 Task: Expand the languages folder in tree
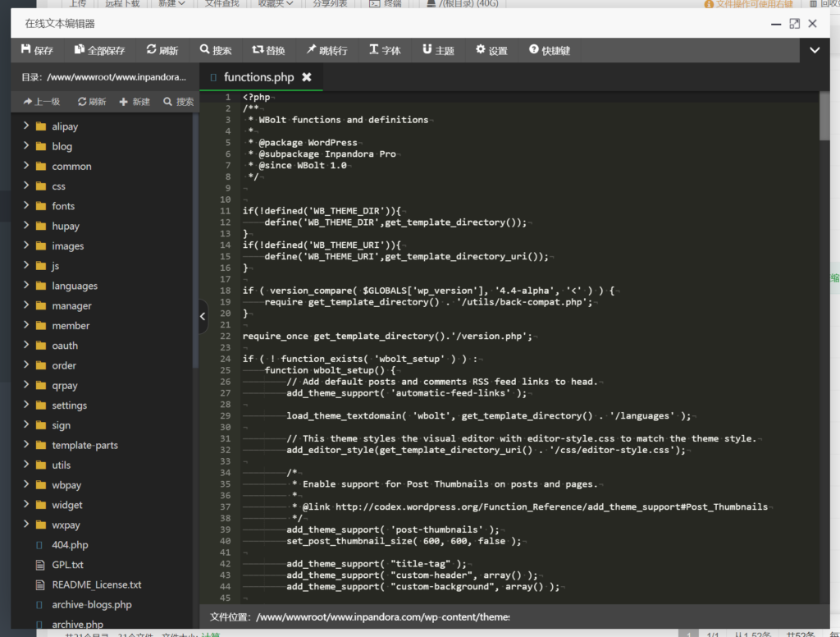point(74,286)
